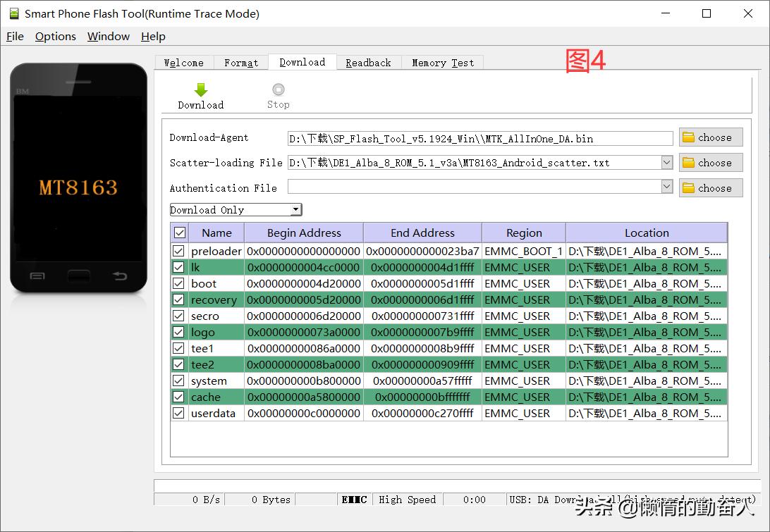Click the Begin Address column header
The height and width of the screenshot is (532, 770).
tap(304, 233)
